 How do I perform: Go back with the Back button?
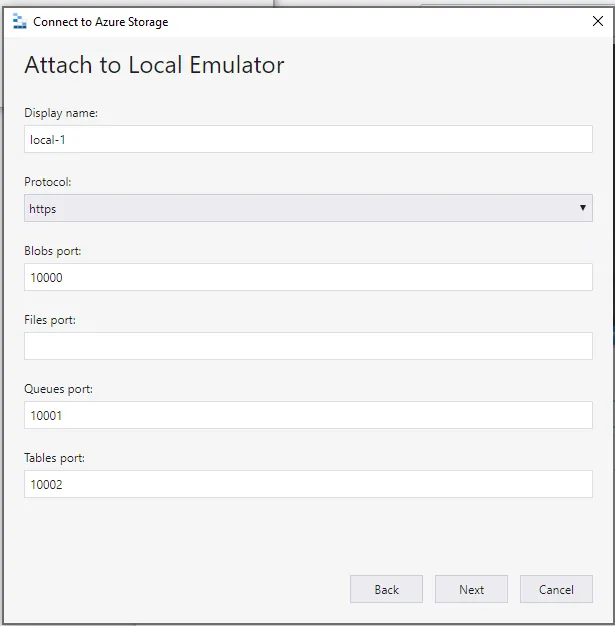(x=386, y=589)
